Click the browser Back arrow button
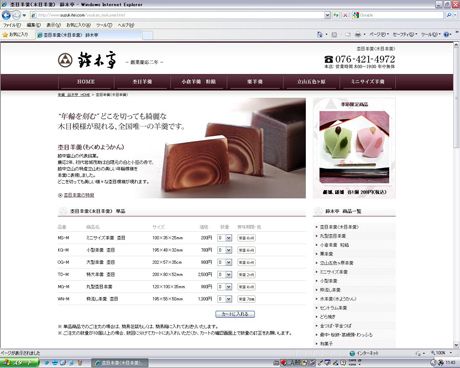Image resolution: width=460 pixels, height=368 pixels. pyautogui.click(x=6, y=15)
